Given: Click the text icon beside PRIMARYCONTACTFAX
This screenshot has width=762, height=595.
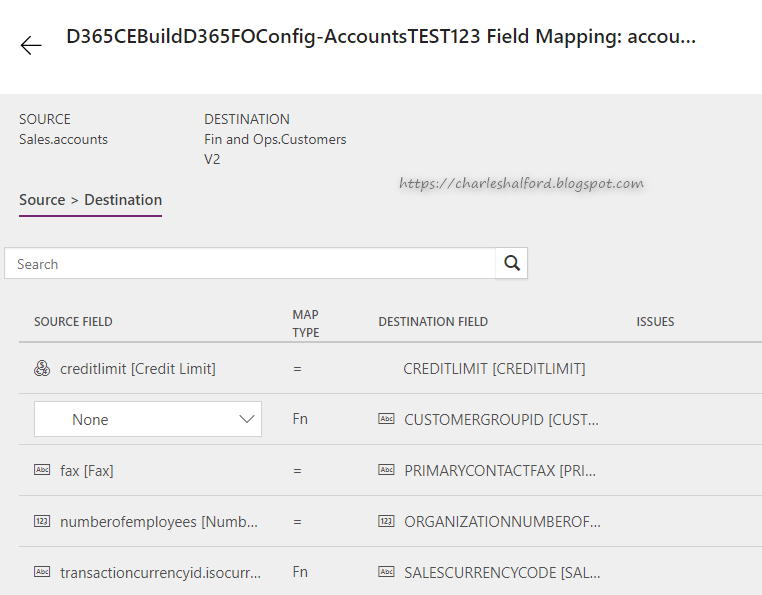Looking at the screenshot, I should tap(386, 470).
